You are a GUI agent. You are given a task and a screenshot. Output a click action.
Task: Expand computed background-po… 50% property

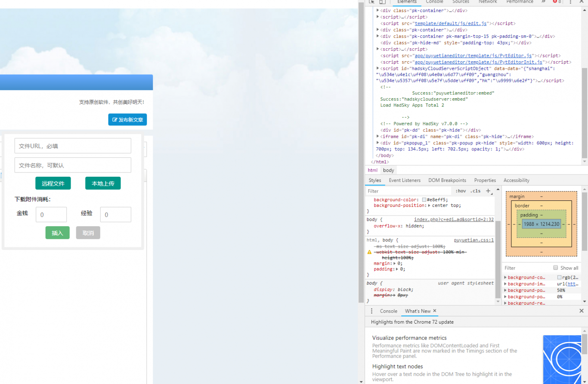click(x=506, y=290)
